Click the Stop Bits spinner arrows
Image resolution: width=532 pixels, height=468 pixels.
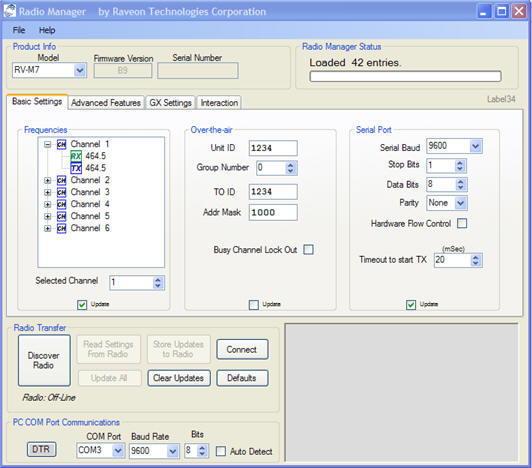click(x=460, y=166)
